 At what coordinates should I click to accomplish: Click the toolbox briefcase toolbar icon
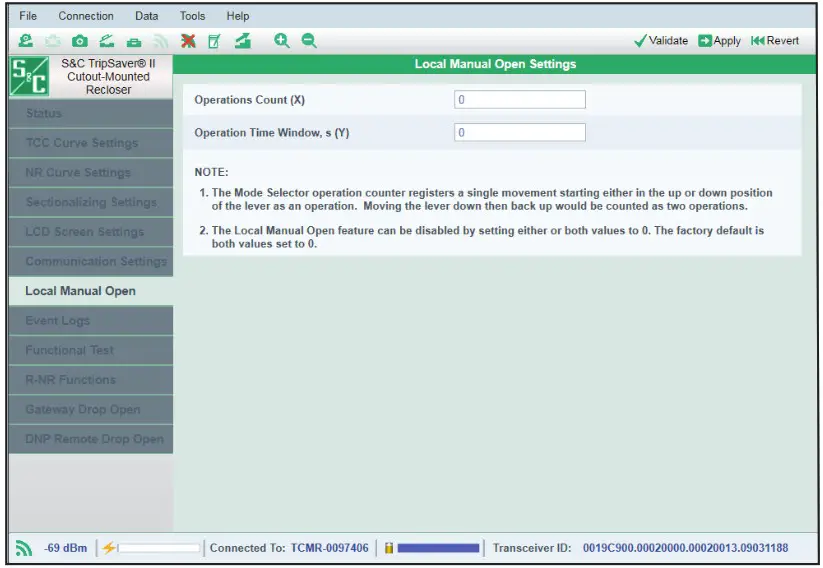tap(134, 41)
